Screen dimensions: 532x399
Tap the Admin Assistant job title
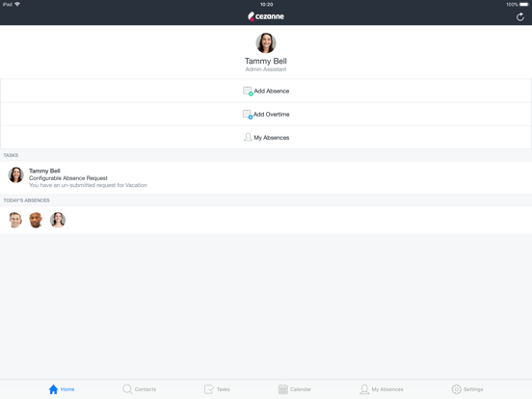click(x=266, y=69)
